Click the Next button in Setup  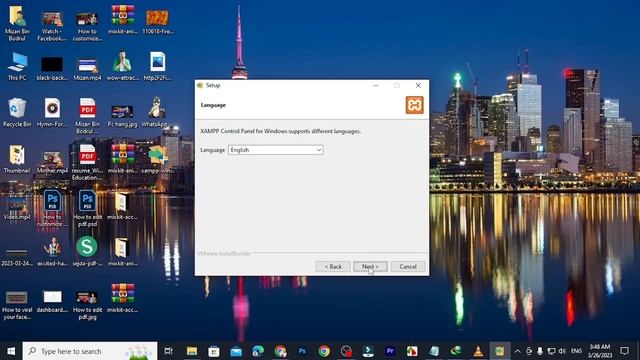tap(370, 267)
